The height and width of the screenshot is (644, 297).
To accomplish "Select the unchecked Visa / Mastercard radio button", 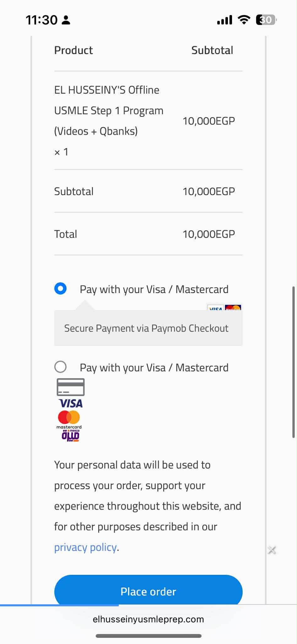I will point(60,367).
